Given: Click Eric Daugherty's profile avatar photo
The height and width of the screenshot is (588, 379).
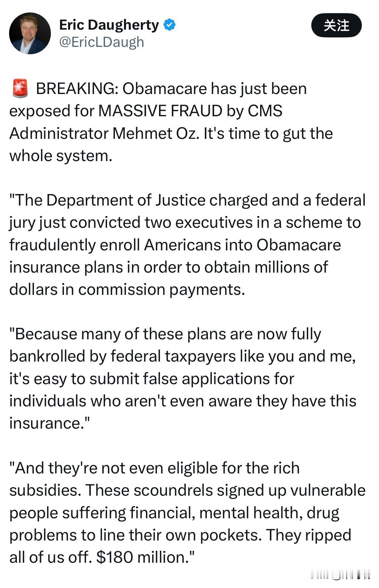Looking at the screenshot, I should (30, 33).
